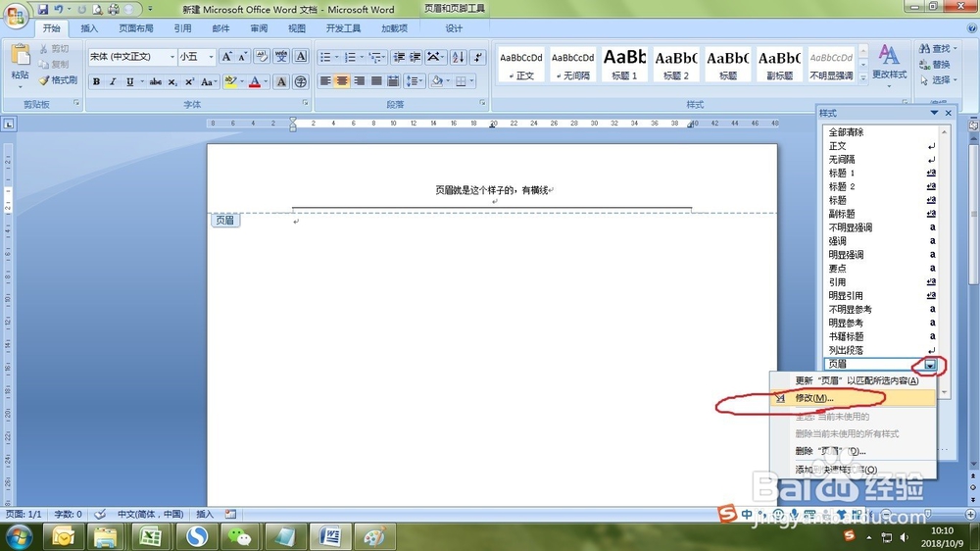Align text to the left
The image size is (980, 551).
point(325,81)
